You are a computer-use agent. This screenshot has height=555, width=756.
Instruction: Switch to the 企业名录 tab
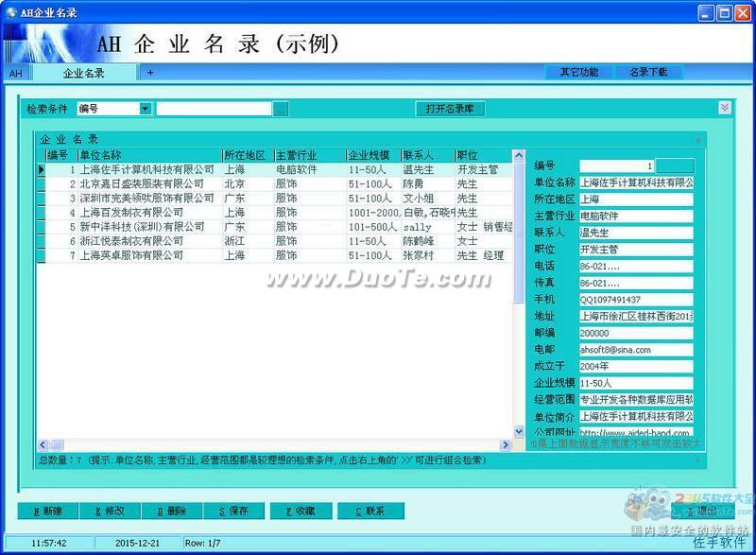(x=84, y=74)
